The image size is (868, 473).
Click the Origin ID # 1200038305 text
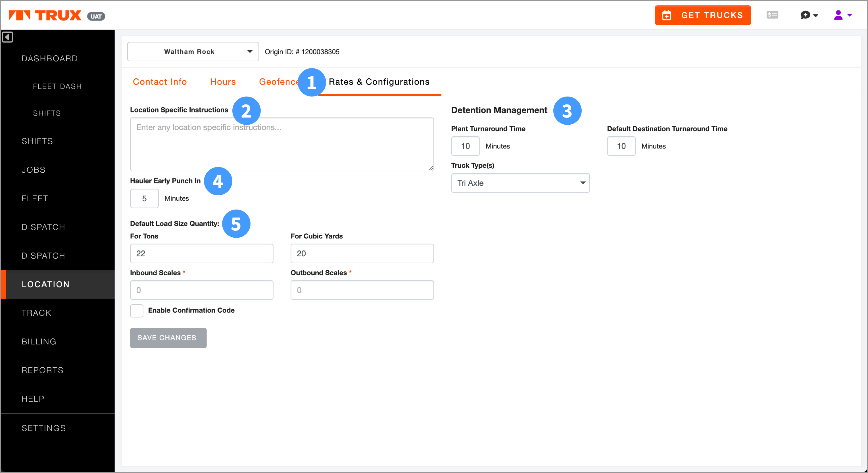[x=302, y=52]
